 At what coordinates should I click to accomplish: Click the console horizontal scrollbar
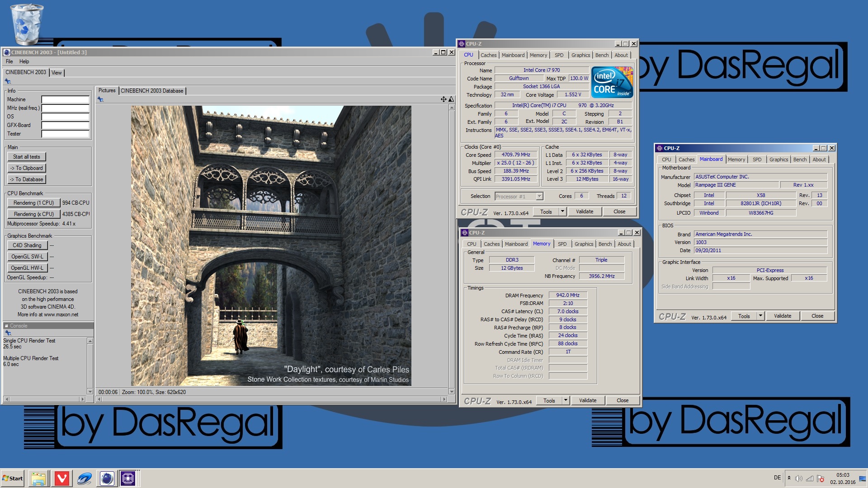44,399
